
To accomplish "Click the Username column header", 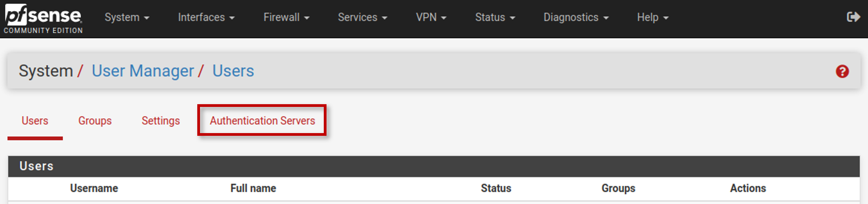I will pos(94,188).
